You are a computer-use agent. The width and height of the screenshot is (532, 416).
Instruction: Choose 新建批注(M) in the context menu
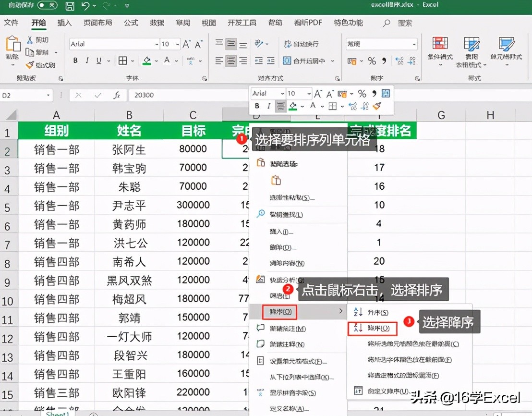pyautogui.click(x=288, y=329)
